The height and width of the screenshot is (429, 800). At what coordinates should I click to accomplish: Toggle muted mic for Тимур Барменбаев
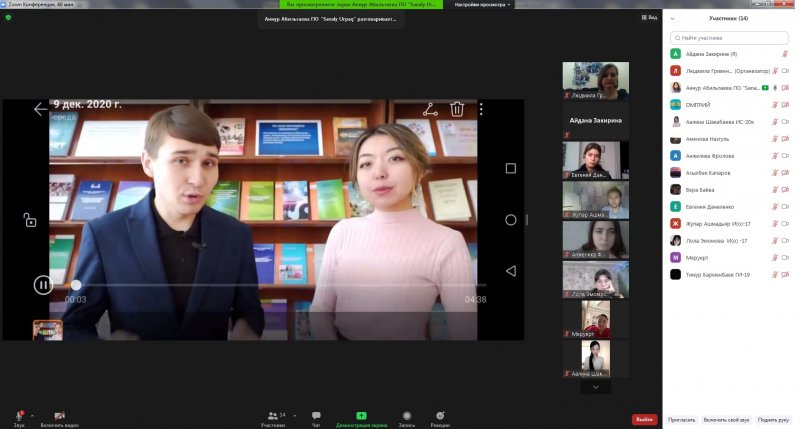click(775, 274)
